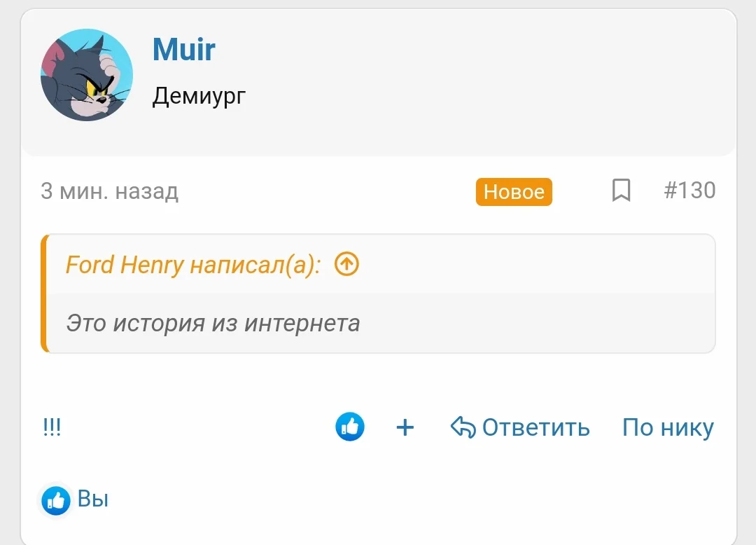The height and width of the screenshot is (545, 756).
Task: Click the "Ford Henry написал(а):" quote header
Action: tap(193, 265)
